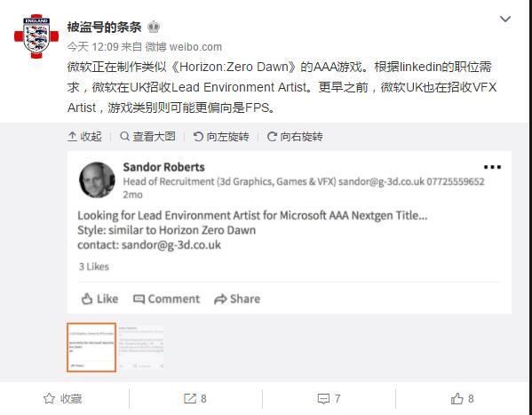Collapse the image with 收起

pyautogui.click(x=85, y=137)
